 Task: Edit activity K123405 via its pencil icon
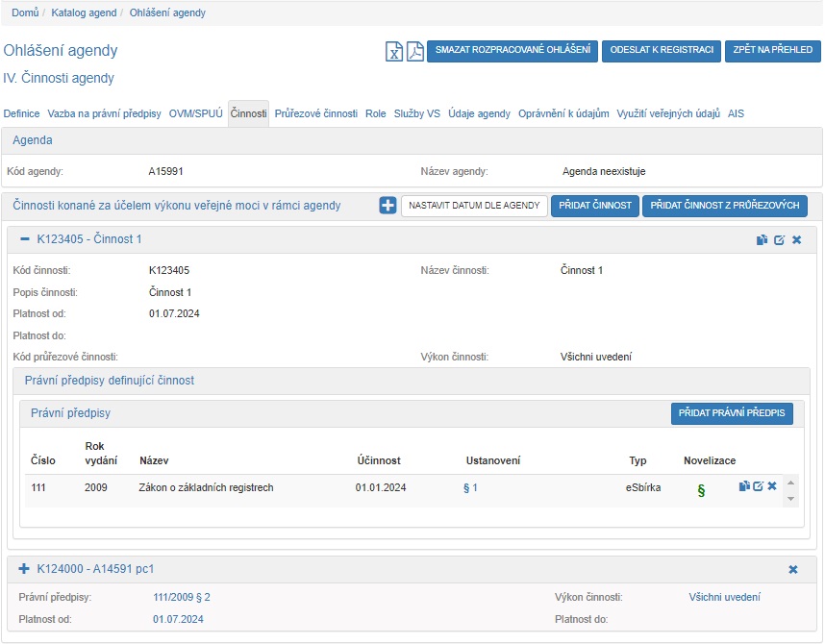click(x=779, y=239)
